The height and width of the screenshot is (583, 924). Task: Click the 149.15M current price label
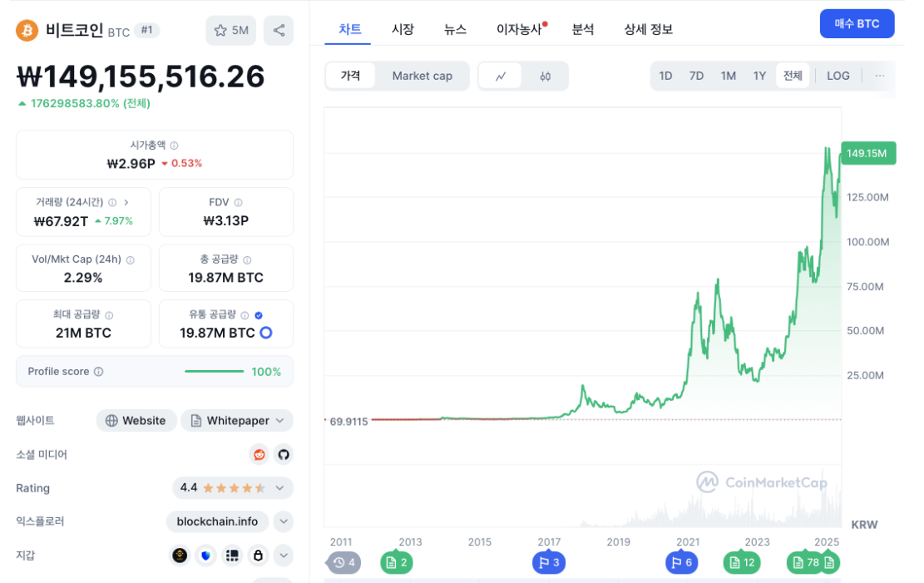pyautogui.click(x=868, y=153)
